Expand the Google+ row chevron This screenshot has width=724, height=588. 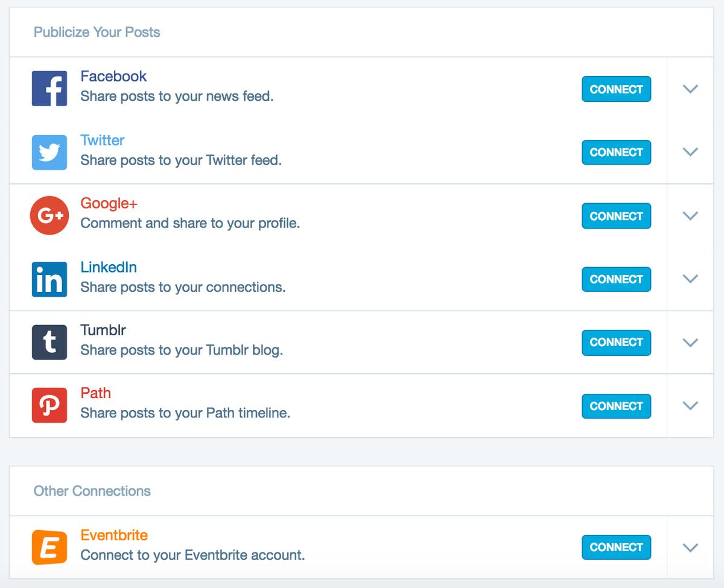[690, 215]
